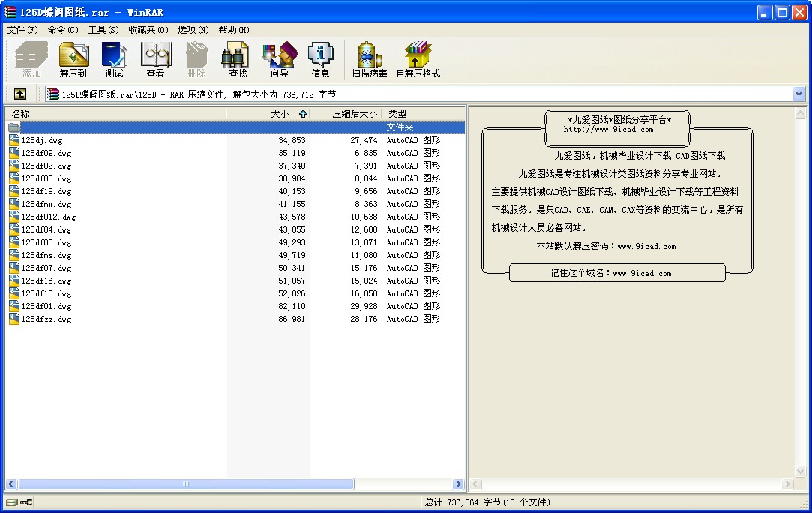This screenshot has width=812, height=513.
Task: Run 扫描病毒 (Virus Scan) toolbar icon
Action: coord(369,60)
